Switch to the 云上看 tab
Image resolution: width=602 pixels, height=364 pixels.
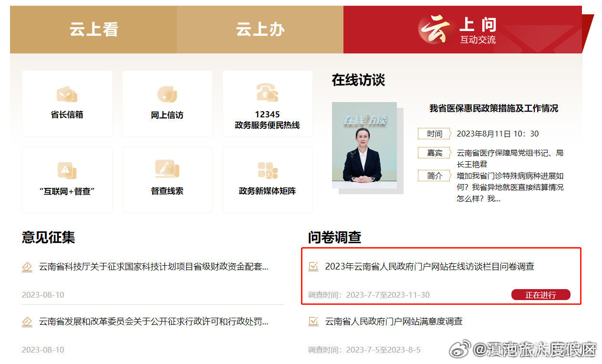pyautogui.click(x=93, y=30)
